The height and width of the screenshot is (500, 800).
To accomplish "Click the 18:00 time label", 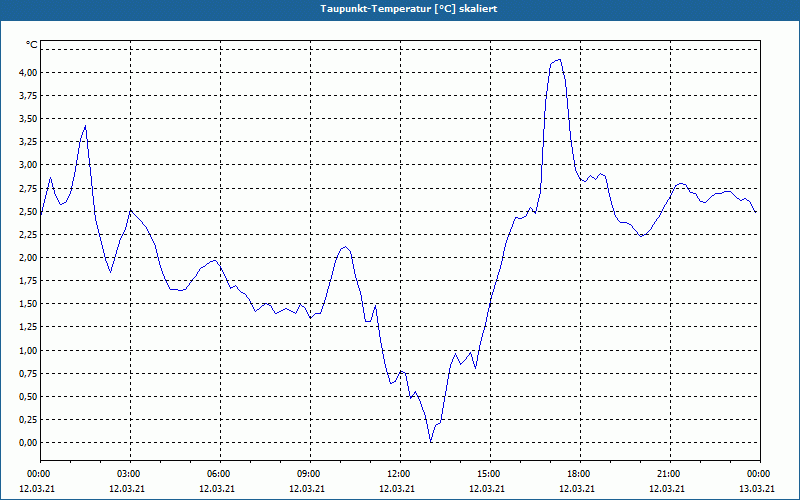I will pos(580,474).
